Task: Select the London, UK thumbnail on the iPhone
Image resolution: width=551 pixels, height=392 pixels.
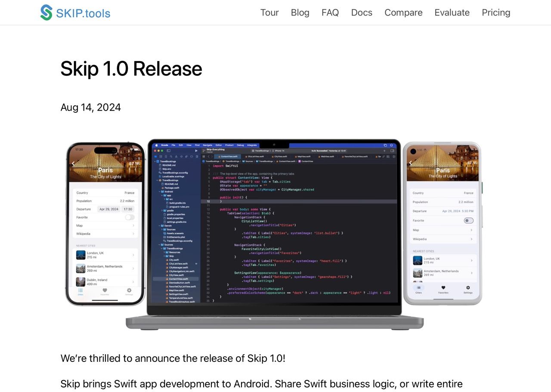Action: tap(80, 255)
